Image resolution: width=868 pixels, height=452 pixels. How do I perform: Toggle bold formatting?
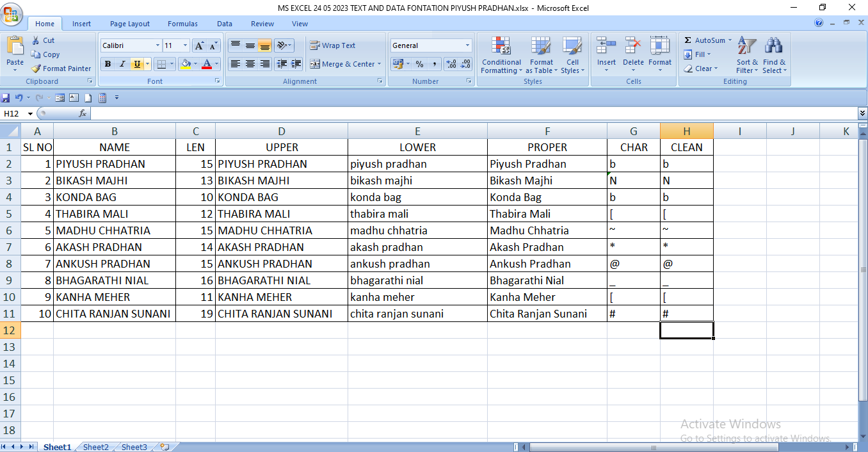(108, 64)
